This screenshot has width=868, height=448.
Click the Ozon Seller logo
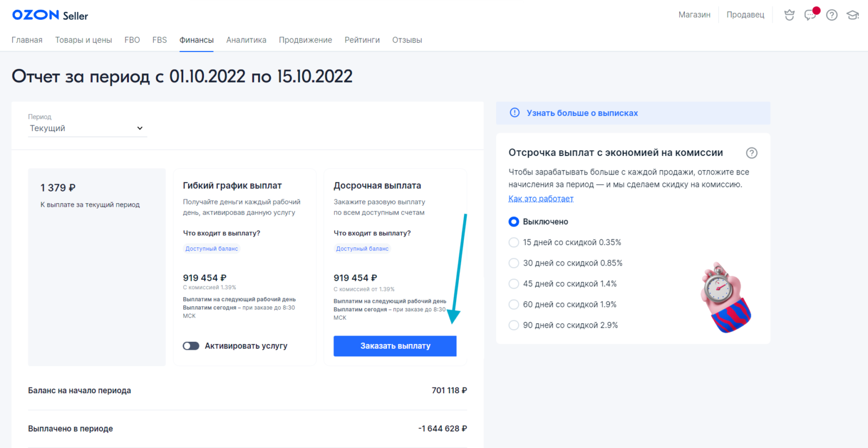click(x=50, y=15)
